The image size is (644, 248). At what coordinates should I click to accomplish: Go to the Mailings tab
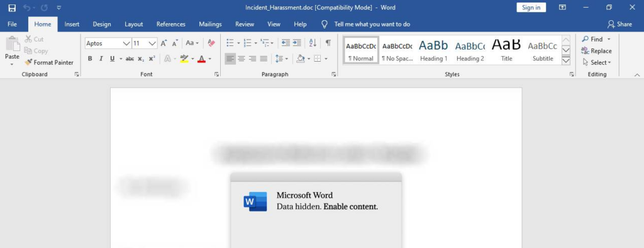(210, 25)
